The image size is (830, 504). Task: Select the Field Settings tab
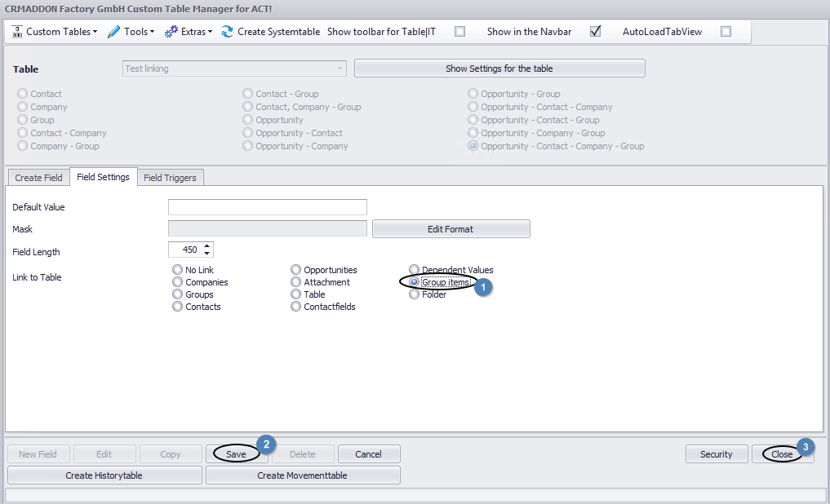(x=103, y=177)
